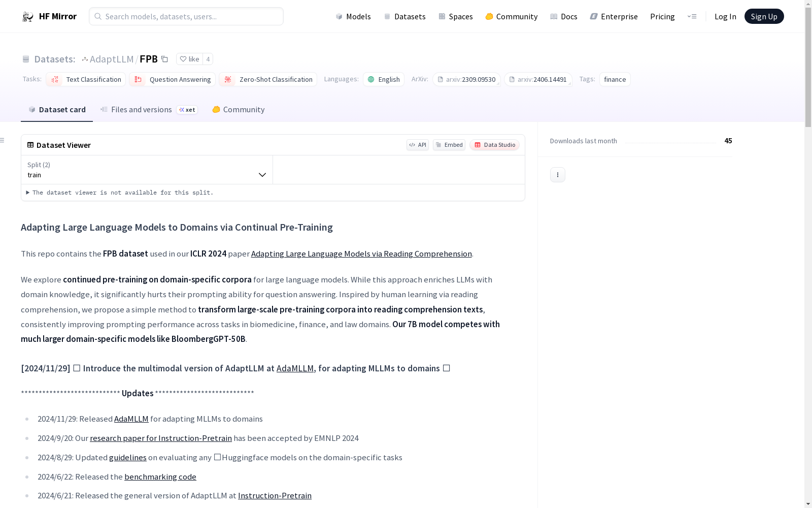The height and width of the screenshot is (508, 812).
Task: Open the Zero-Shot Classification task tag
Action: pyautogui.click(x=268, y=79)
